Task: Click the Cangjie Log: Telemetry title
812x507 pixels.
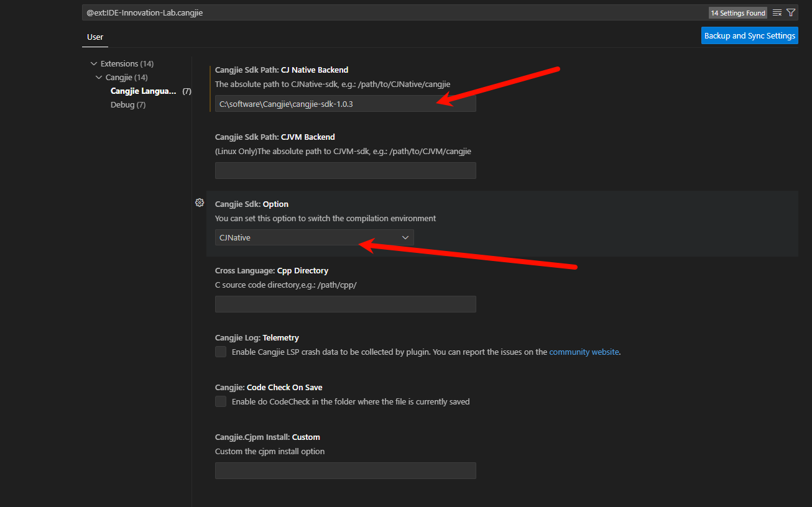Action: (257, 337)
